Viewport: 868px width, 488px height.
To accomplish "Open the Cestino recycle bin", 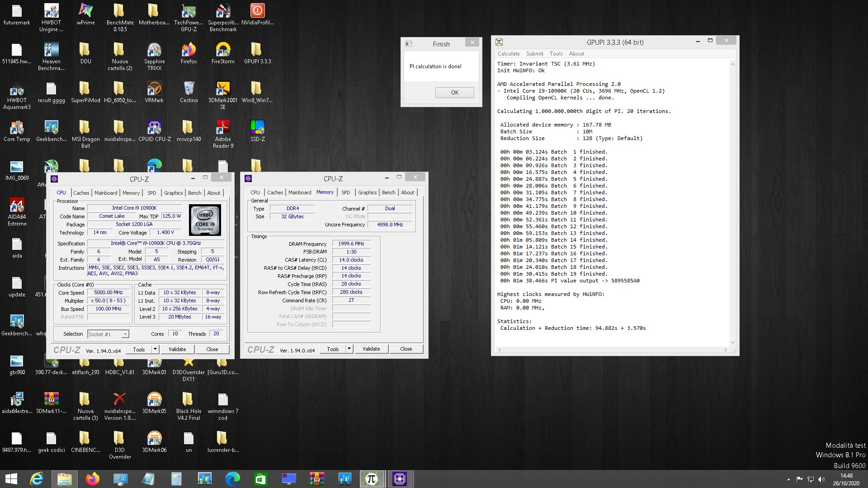I will coord(189,92).
